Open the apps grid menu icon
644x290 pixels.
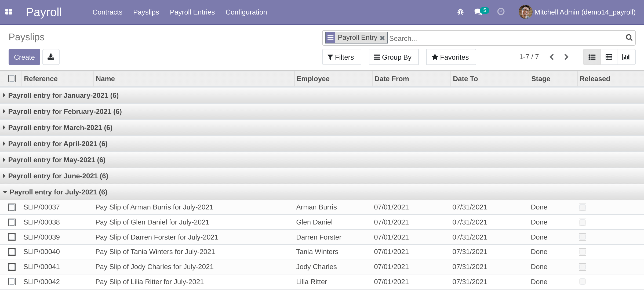tap(9, 12)
